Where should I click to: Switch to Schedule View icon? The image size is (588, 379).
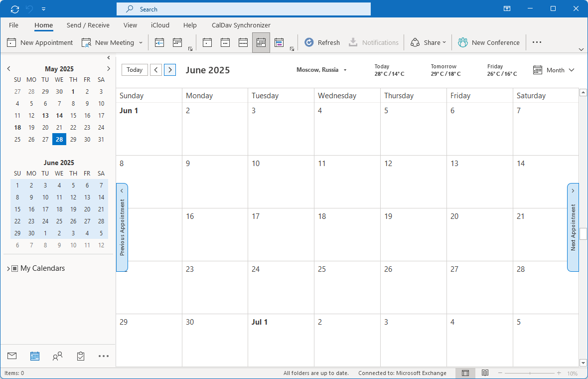(279, 42)
